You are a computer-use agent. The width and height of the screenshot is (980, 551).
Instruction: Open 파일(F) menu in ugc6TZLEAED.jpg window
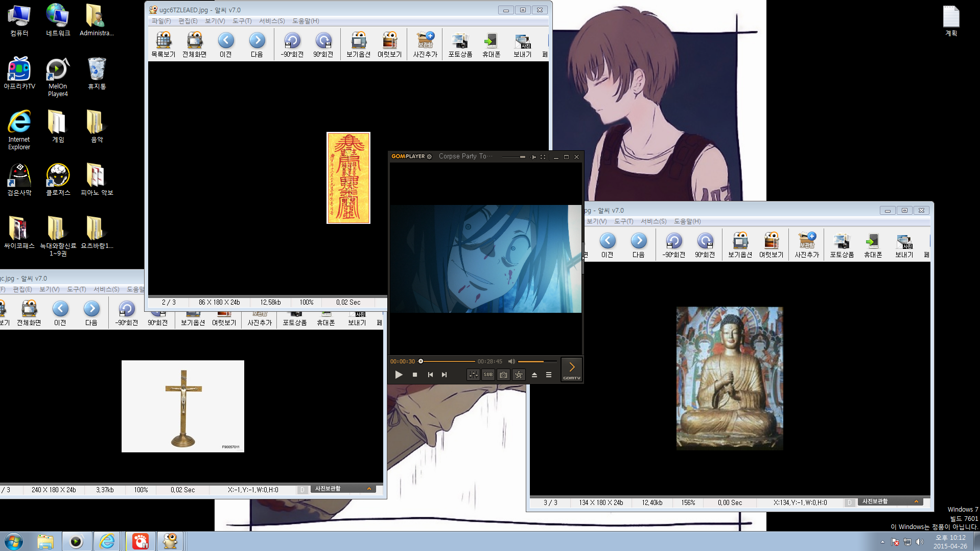click(161, 21)
